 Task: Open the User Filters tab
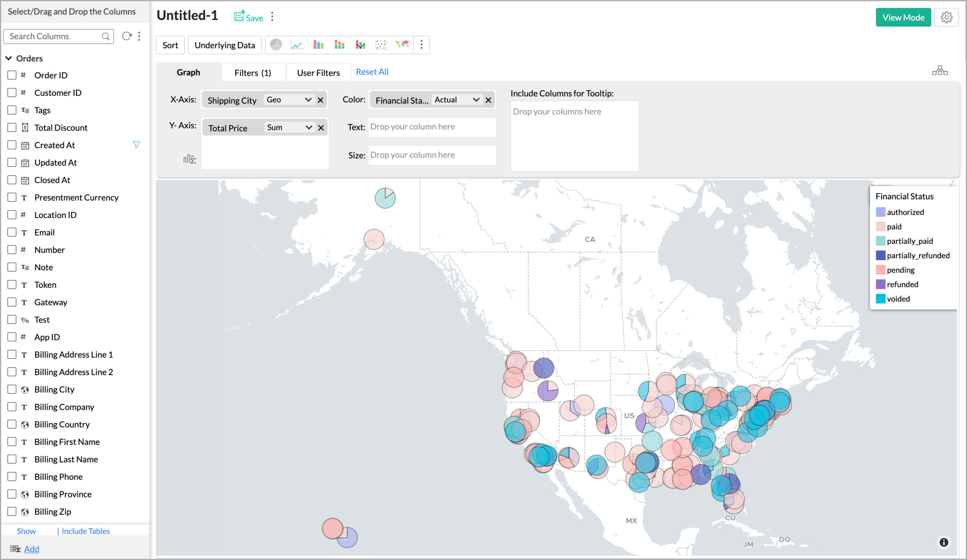click(318, 73)
